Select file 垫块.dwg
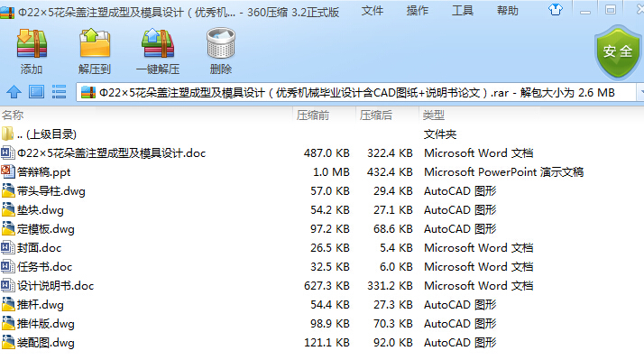The height and width of the screenshot is (360, 644). (x=41, y=210)
